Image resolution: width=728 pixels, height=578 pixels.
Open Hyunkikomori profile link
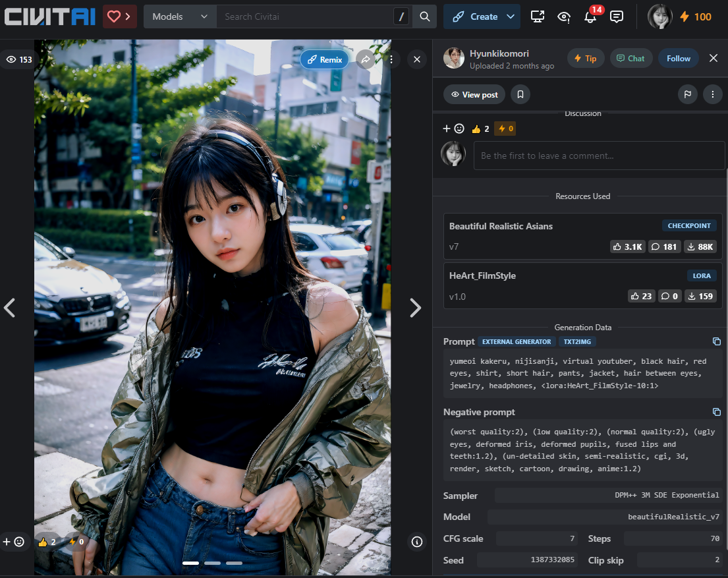[x=499, y=53]
